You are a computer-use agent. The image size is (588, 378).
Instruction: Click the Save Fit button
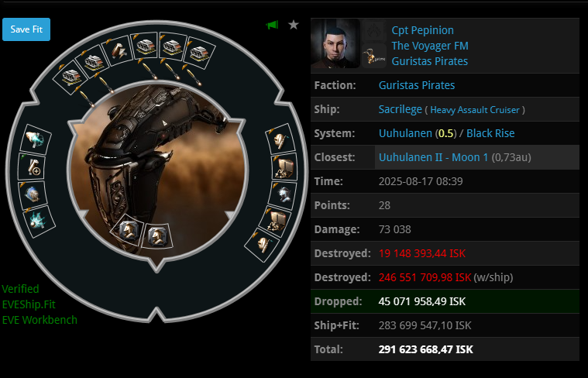point(26,29)
